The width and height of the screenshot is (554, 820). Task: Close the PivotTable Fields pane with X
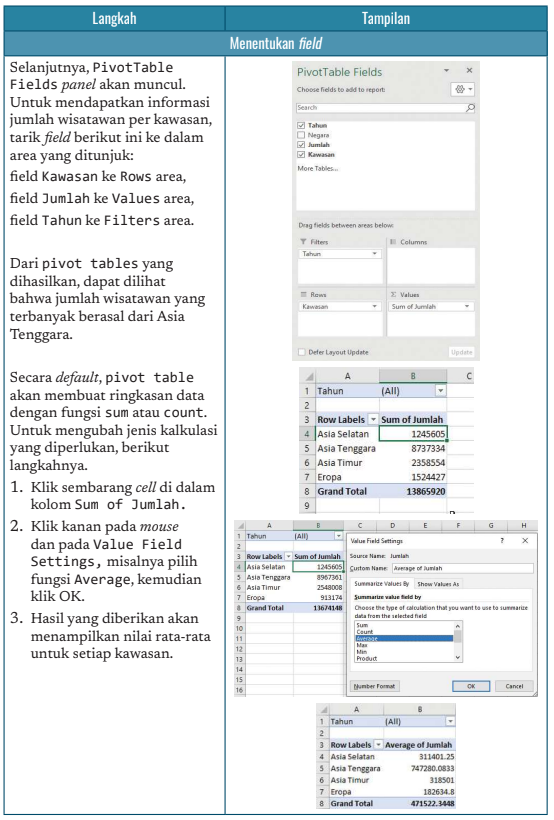coord(469,70)
